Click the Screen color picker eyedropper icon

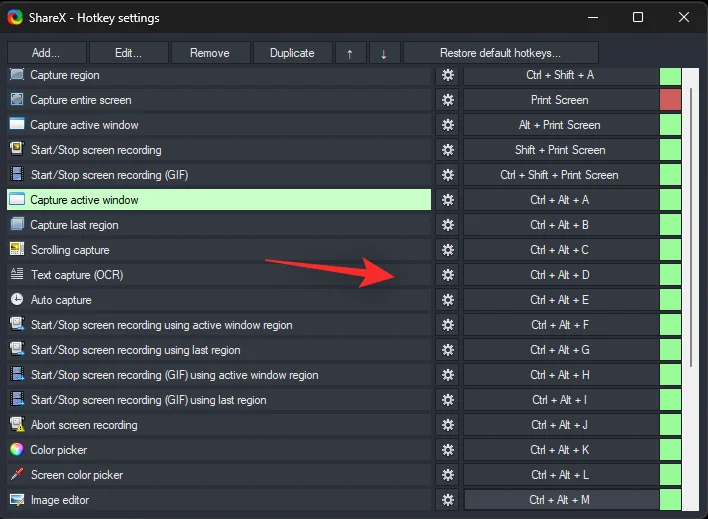pyautogui.click(x=17, y=475)
